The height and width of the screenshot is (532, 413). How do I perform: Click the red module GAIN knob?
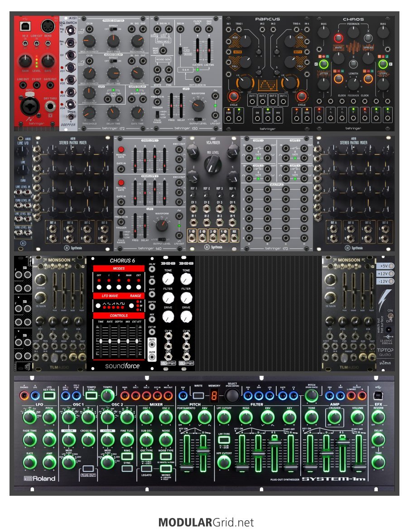point(25,61)
